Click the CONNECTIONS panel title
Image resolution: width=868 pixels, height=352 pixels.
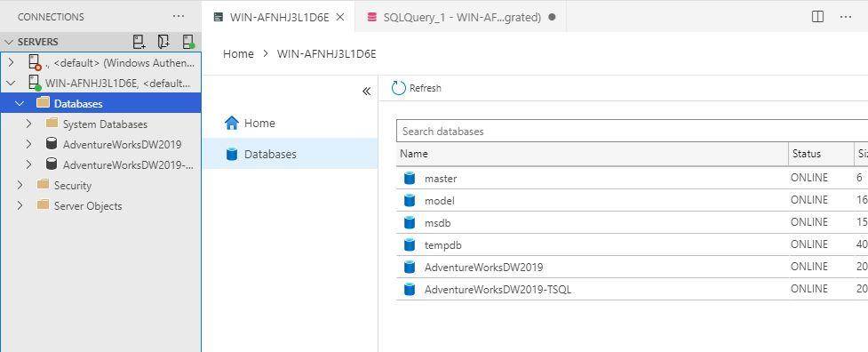click(x=51, y=17)
